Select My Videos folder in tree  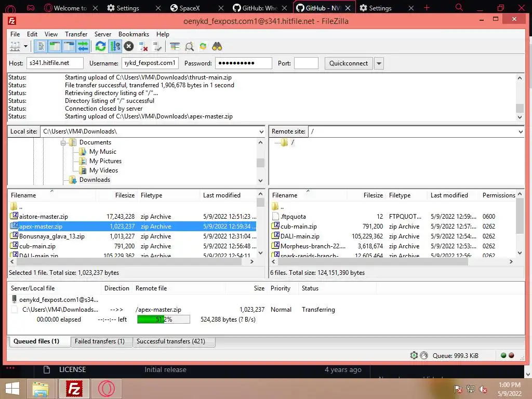[x=103, y=170]
